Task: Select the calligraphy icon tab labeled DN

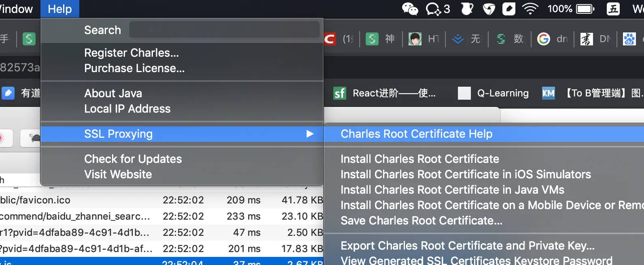Action: click(x=595, y=39)
